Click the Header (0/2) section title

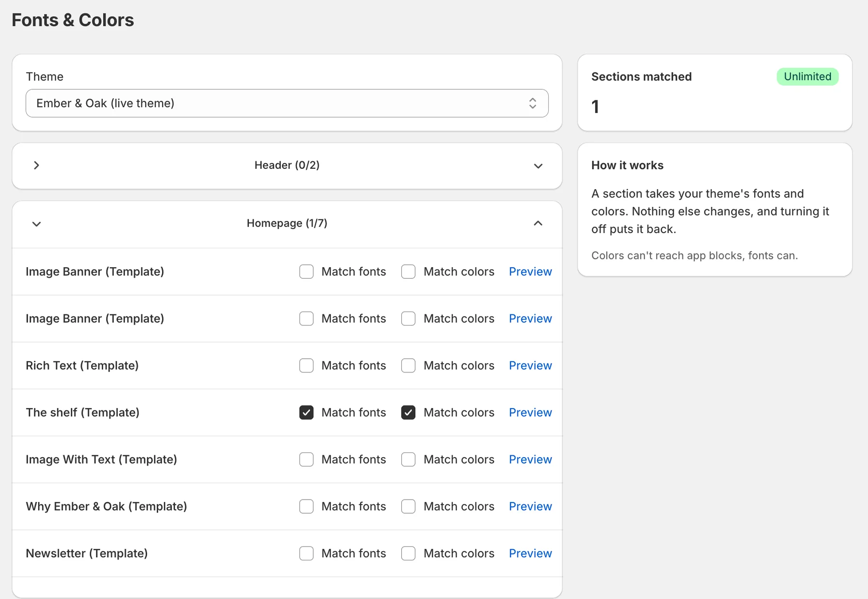pyautogui.click(x=287, y=165)
